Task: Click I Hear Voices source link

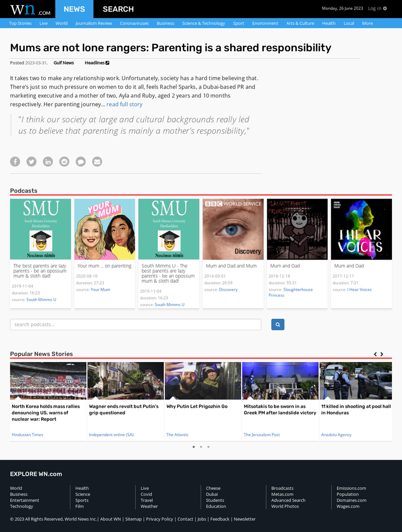Action: tap(359, 290)
